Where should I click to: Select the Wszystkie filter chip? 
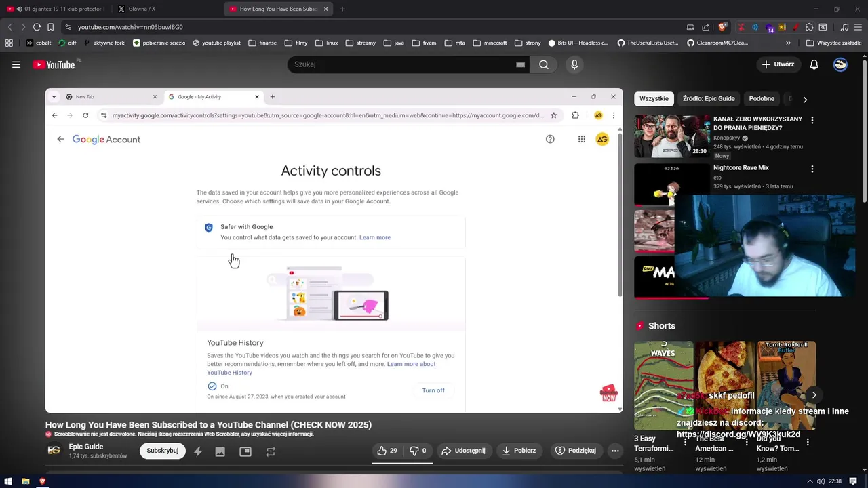click(x=654, y=98)
